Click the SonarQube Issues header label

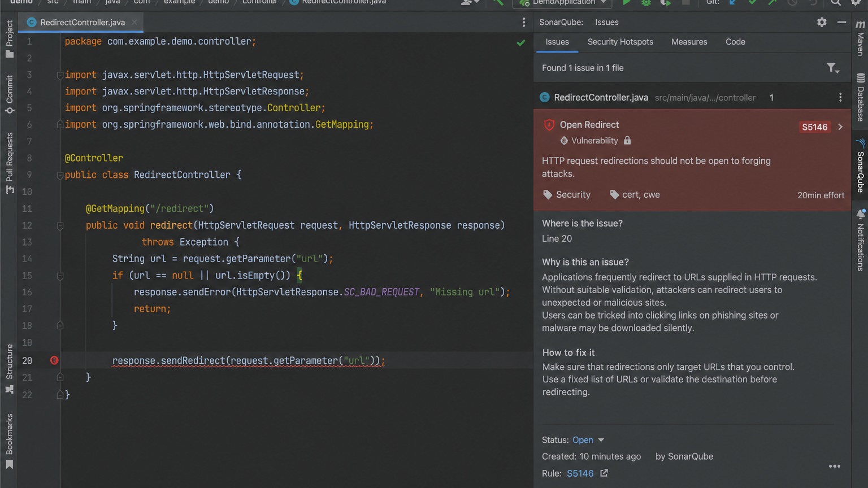coord(607,22)
